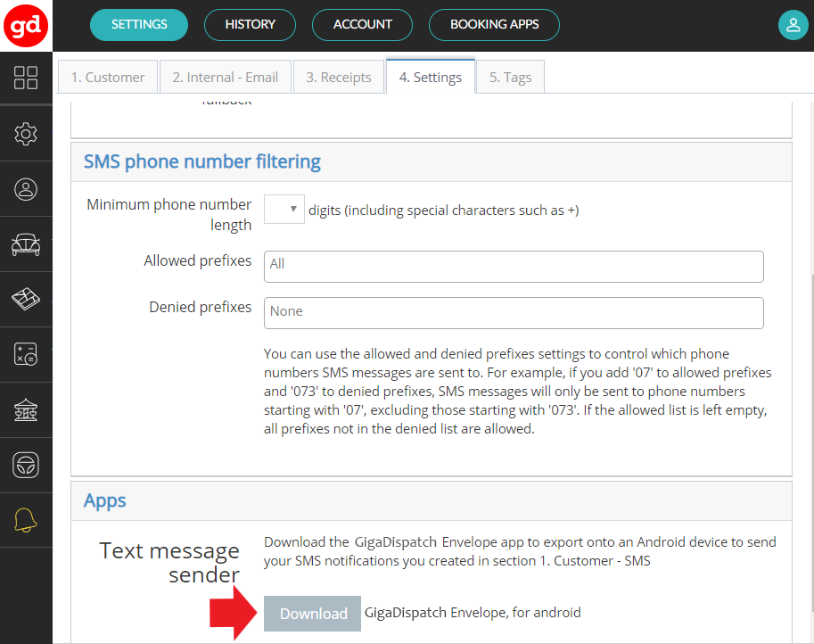Viewport: 814px width, 644px height.
Task: Go to HISTORY in top navigation
Action: (251, 24)
